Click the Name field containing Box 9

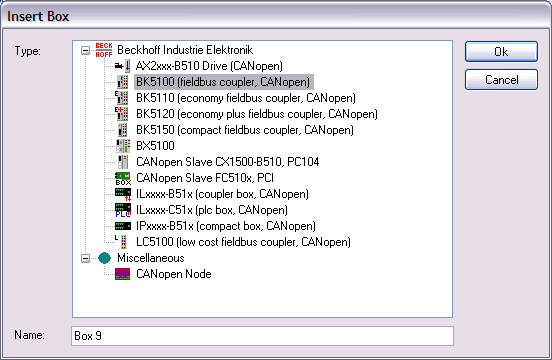[x=262, y=336]
